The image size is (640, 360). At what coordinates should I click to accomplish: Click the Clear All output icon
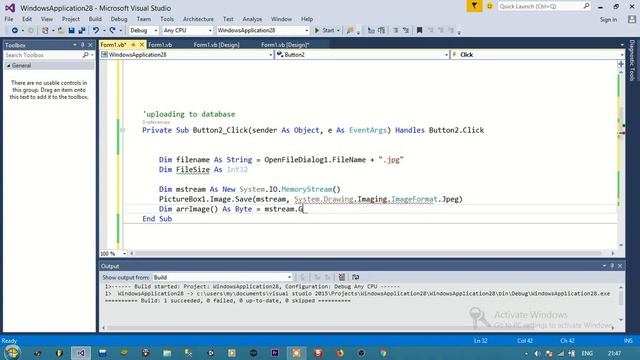tap(342, 277)
